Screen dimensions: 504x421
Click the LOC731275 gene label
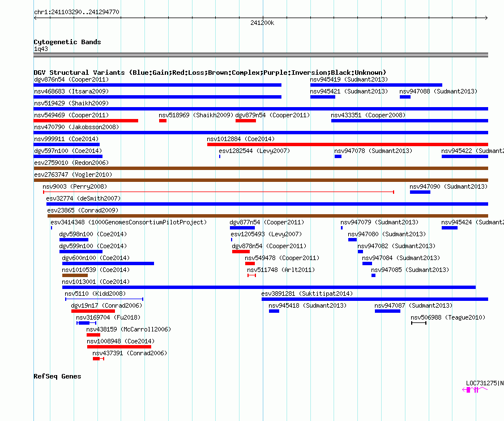(485, 383)
